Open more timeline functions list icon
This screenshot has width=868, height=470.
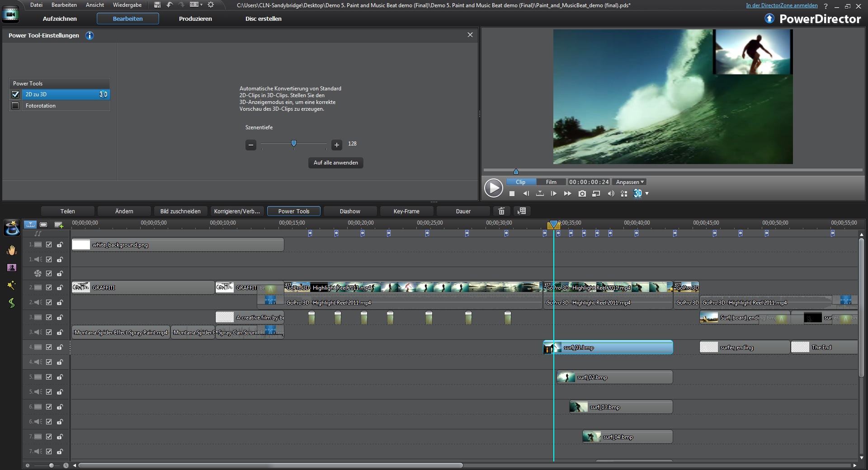click(522, 211)
